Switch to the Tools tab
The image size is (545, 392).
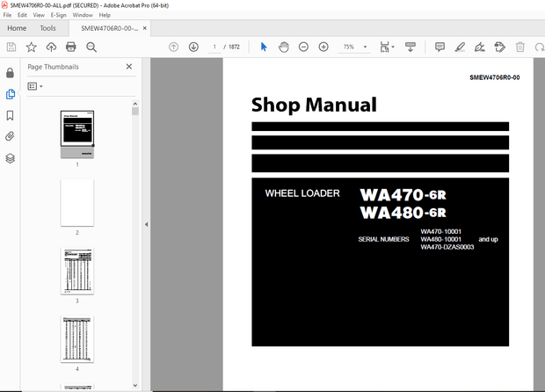pyautogui.click(x=47, y=28)
